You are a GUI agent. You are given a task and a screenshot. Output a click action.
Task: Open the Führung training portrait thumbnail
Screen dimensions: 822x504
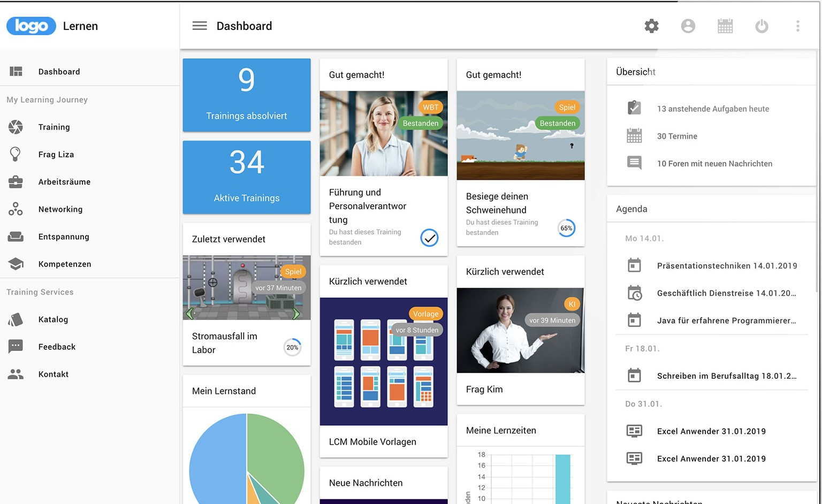click(384, 133)
